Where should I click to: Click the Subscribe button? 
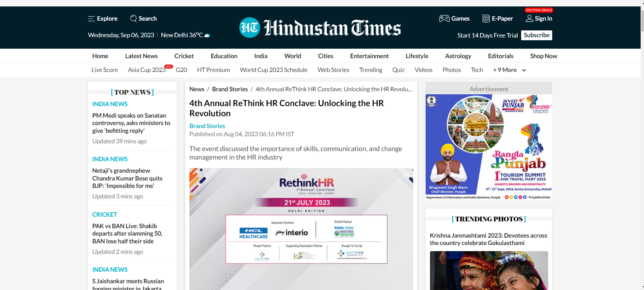pos(537,35)
